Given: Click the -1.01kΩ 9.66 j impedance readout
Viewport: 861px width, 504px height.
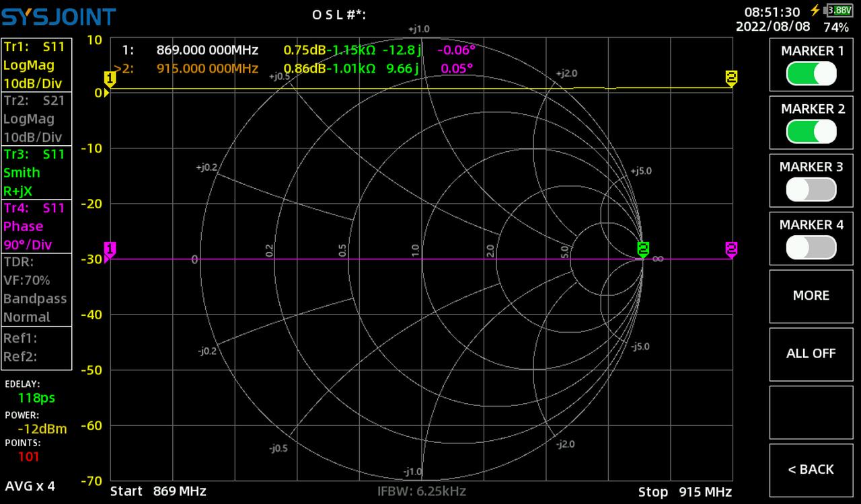Looking at the screenshot, I should tap(373, 69).
